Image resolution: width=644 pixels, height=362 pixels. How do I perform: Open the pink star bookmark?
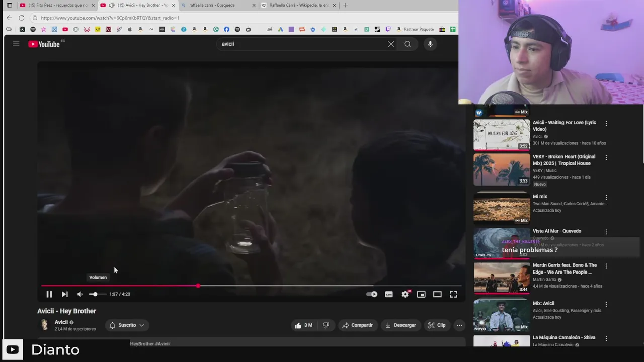click(x=44, y=29)
